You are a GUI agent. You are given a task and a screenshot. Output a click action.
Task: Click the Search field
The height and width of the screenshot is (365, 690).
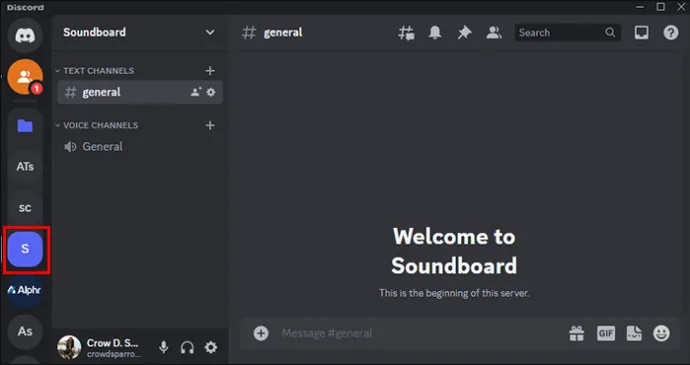click(x=568, y=33)
